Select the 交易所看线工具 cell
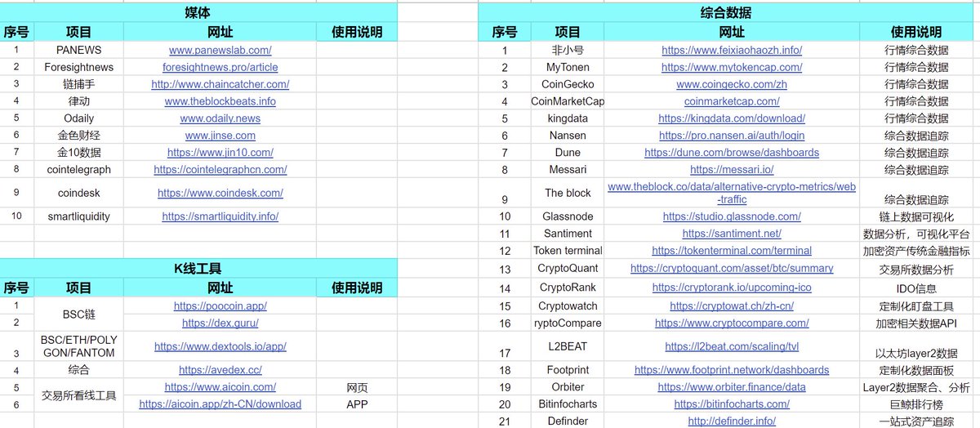The width and height of the screenshot is (980, 428). (78, 395)
